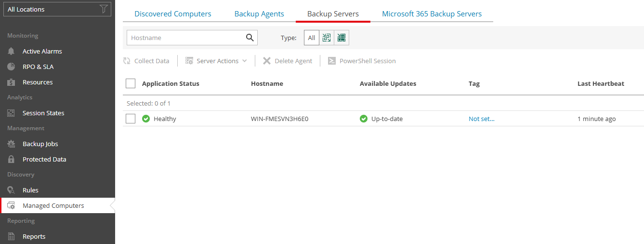Sort by Available Updates column
Screen dimensions: 644x244
(x=388, y=83)
